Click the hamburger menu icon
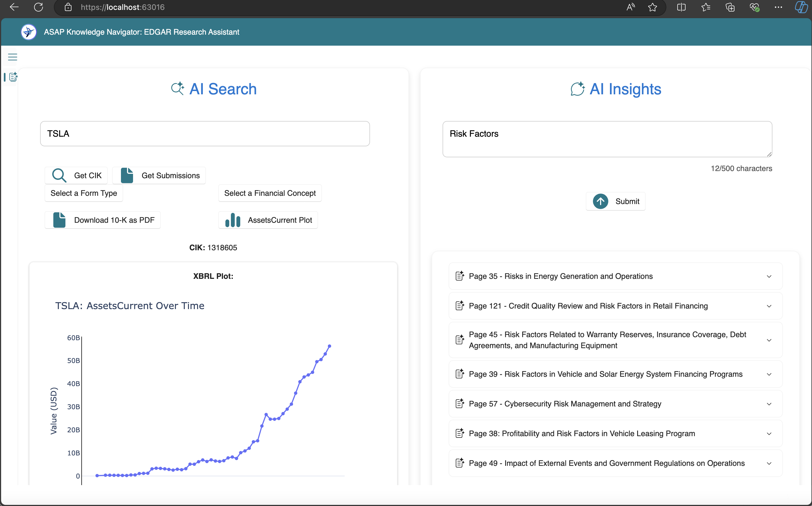Viewport: 812px width, 506px height. 12,57
